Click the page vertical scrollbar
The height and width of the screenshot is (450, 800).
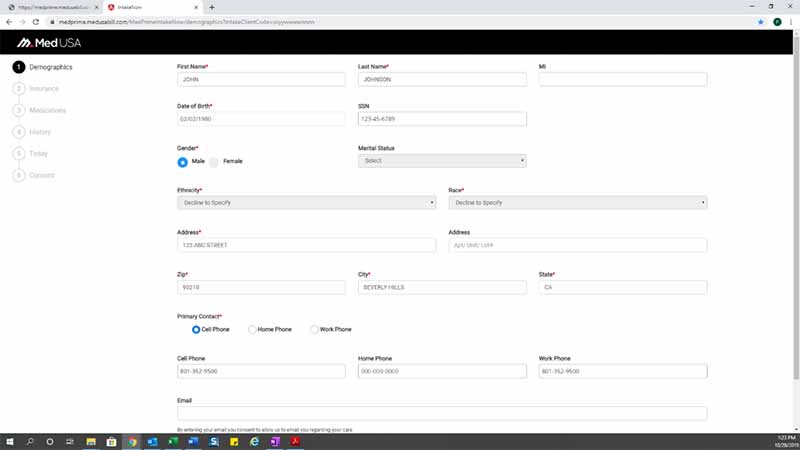[x=796, y=209]
